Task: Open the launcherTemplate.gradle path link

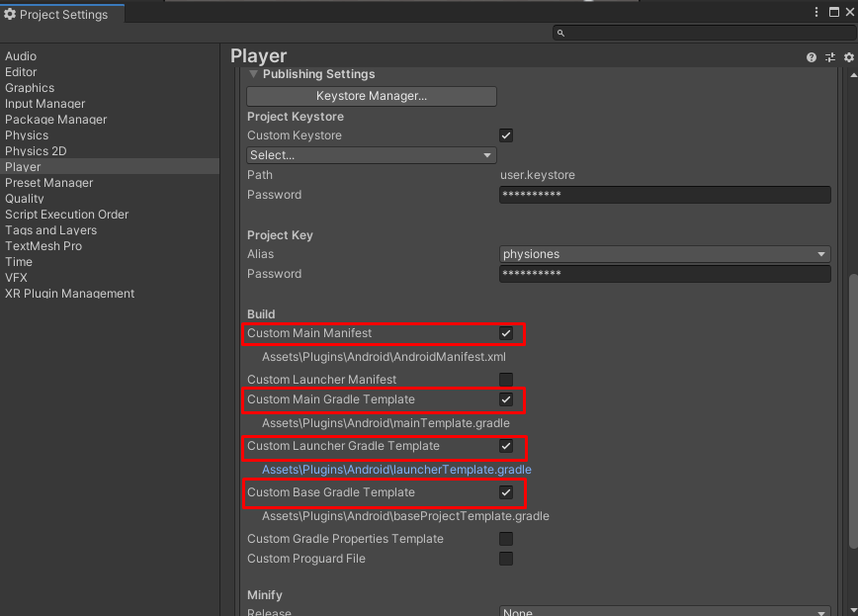Action: (x=396, y=470)
